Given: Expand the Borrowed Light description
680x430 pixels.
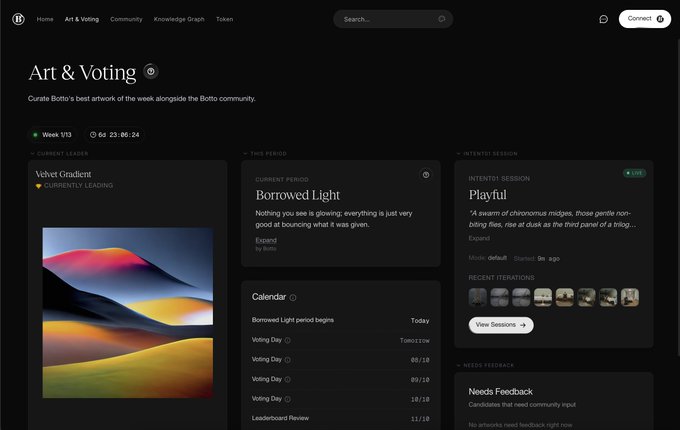Looking at the screenshot, I should [266, 240].
